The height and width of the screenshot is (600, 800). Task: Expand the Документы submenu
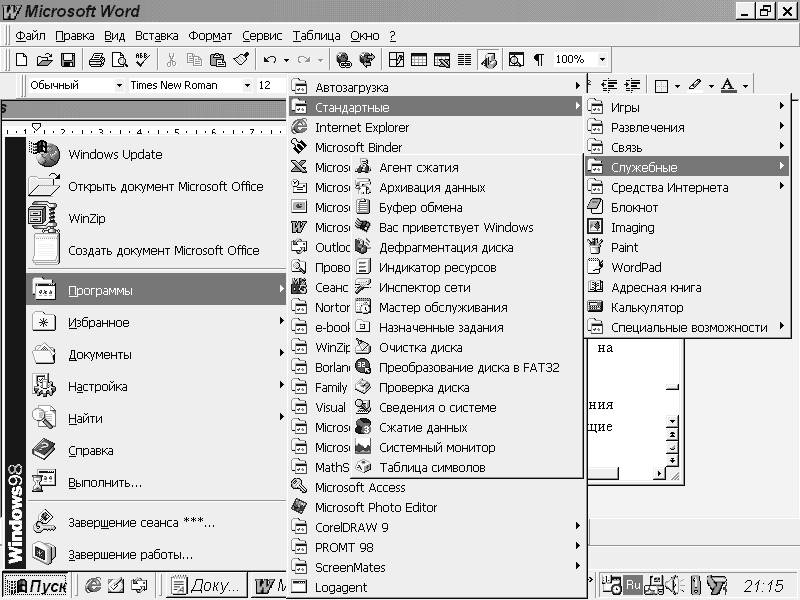coord(156,354)
